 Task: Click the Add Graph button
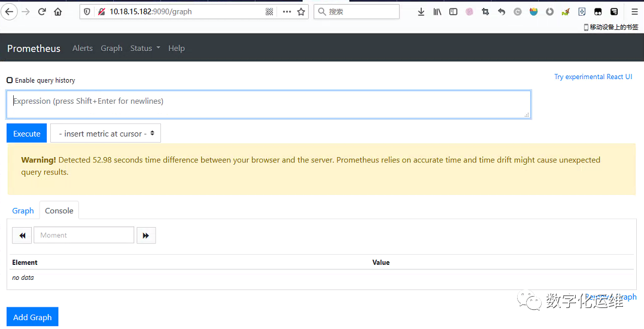(32, 317)
